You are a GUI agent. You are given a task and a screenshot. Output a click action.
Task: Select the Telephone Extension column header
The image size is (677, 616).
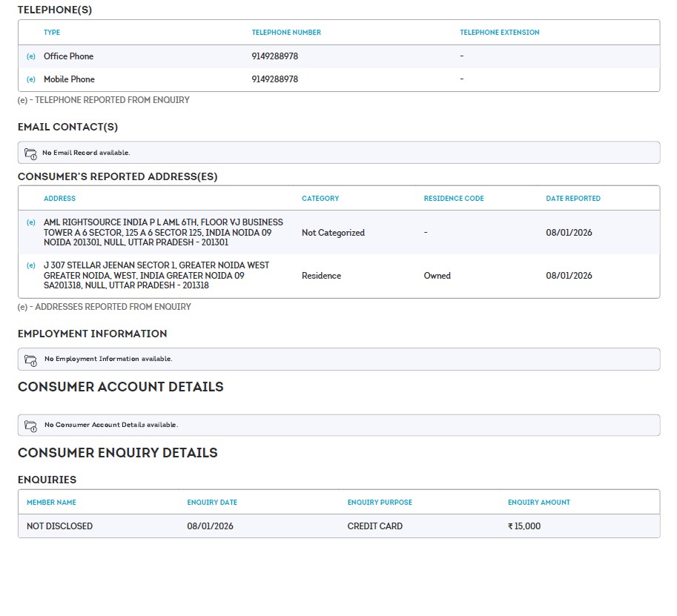499,33
